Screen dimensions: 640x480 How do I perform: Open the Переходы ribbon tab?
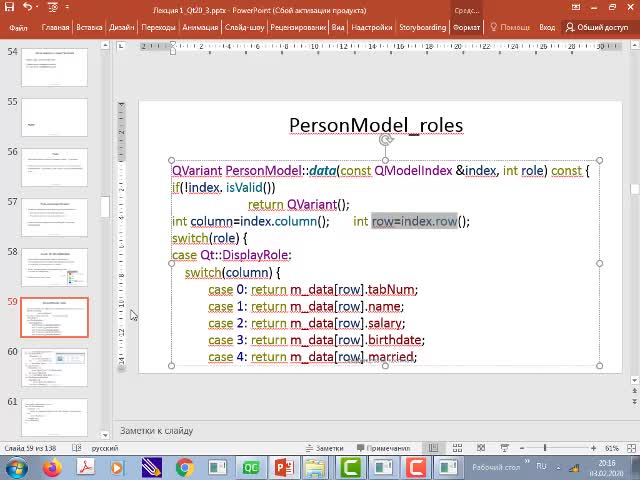[x=158, y=27]
